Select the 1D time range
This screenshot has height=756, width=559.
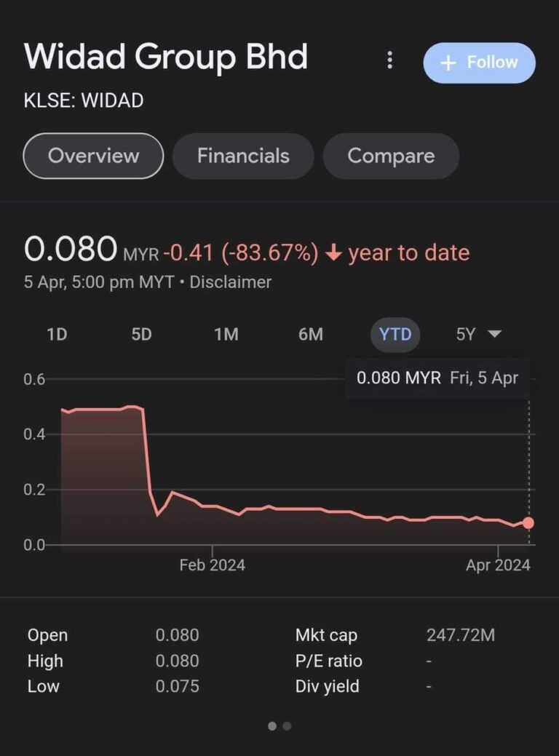point(57,335)
